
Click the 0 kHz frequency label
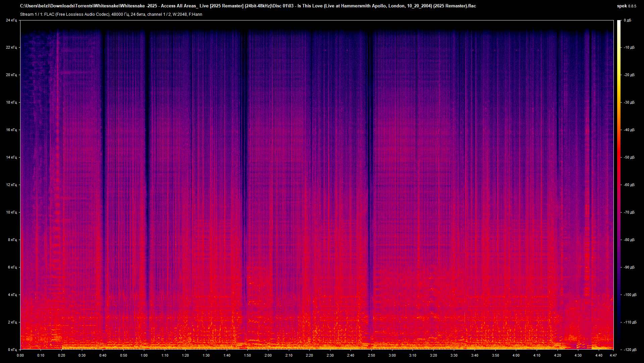(x=12, y=350)
